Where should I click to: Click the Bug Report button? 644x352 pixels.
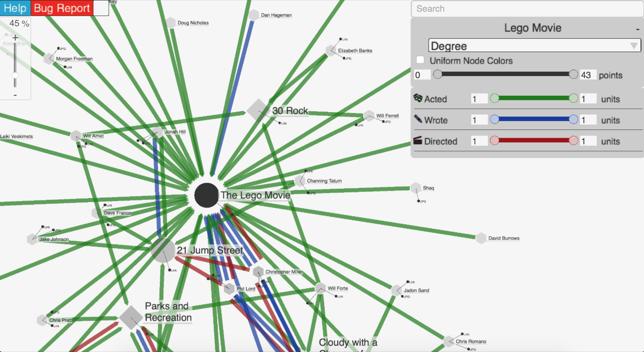coord(62,8)
